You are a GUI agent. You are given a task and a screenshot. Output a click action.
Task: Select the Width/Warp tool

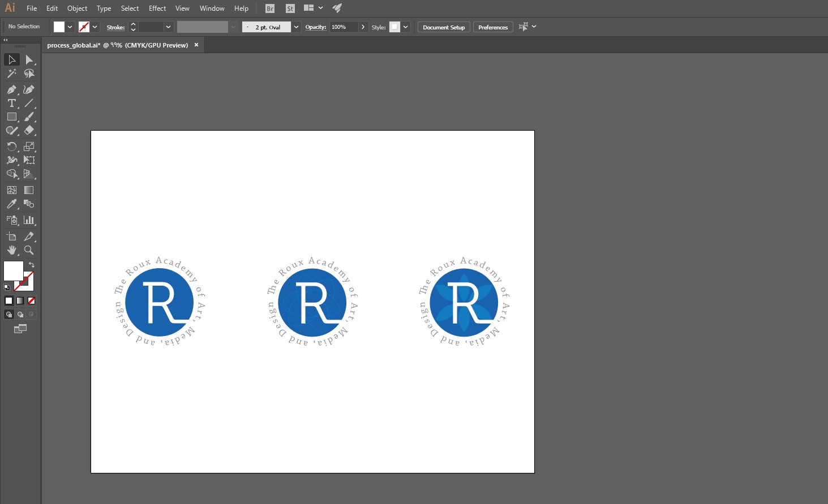tap(12, 160)
